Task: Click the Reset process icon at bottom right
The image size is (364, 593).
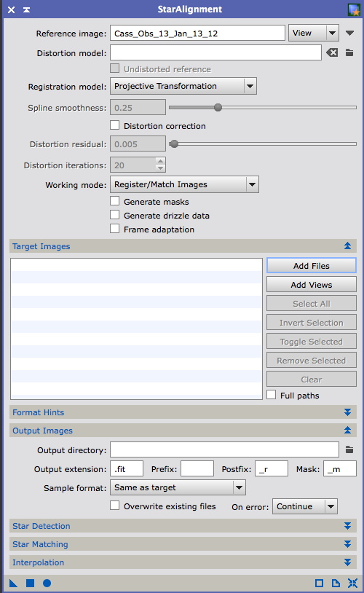Action: click(x=352, y=583)
